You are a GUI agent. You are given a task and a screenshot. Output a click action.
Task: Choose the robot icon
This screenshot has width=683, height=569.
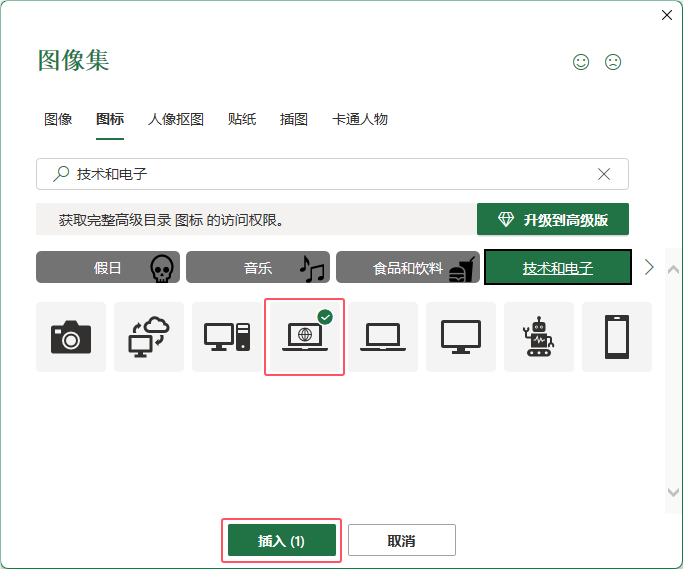point(539,337)
